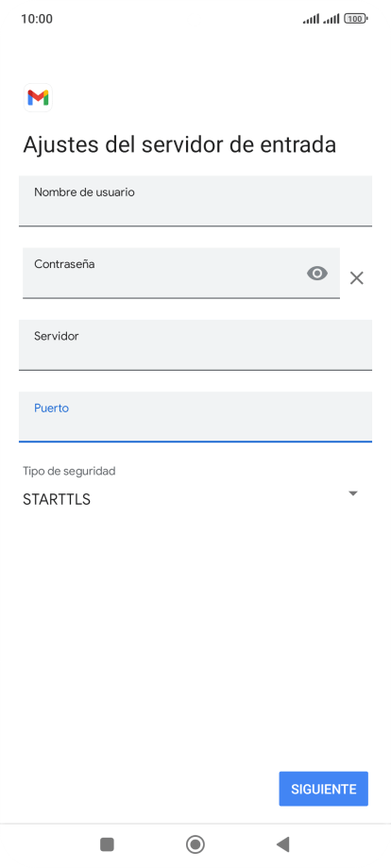Viewport: 391px width, 868px height.
Task: Focus the Servidor field
Action: tap(195, 345)
